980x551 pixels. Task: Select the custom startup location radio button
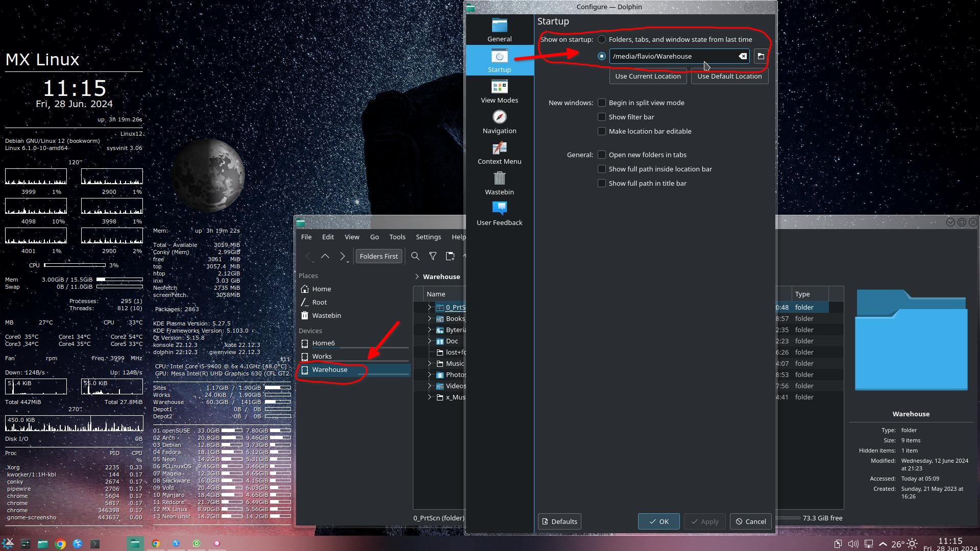coord(602,56)
